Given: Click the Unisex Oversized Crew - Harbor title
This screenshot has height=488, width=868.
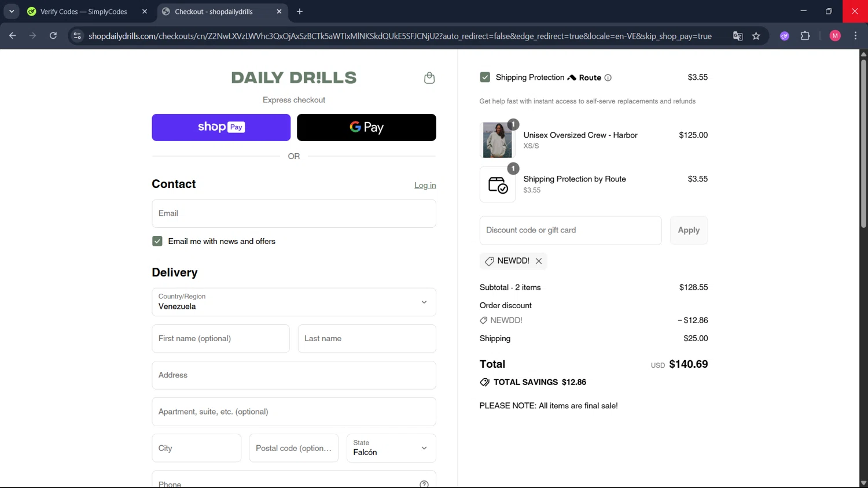Looking at the screenshot, I should 580,135.
